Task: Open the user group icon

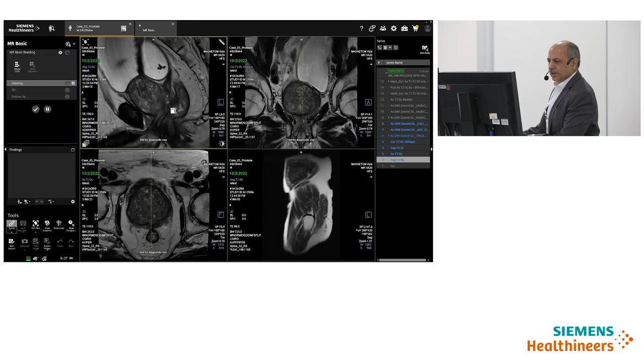Action: click(383, 29)
